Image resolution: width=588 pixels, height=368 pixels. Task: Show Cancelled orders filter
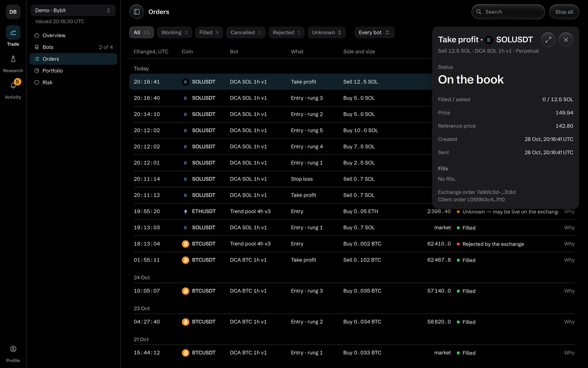pos(245,32)
